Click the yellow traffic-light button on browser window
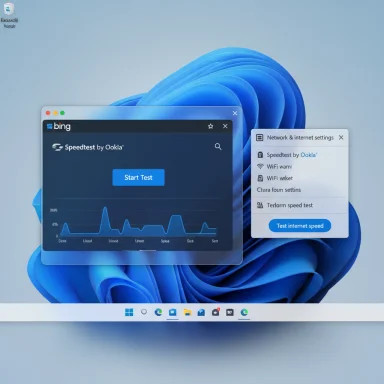 click(55, 113)
